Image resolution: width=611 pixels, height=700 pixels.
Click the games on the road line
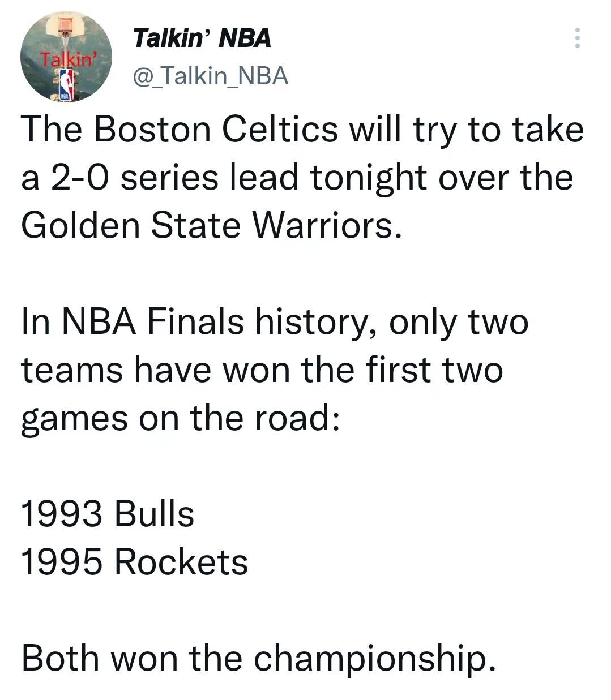[x=181, y=418]
